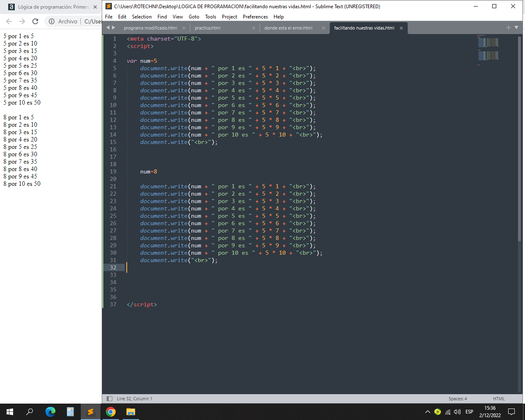The width and height of the screenshot is (525, 420).
Task: Open the Help menu
Action: click(x=278, y=17)
